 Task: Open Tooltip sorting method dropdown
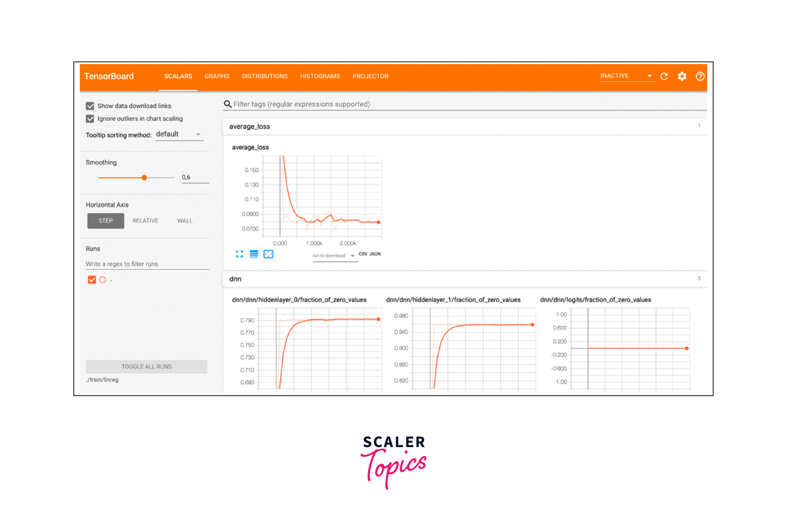(179, 134)
